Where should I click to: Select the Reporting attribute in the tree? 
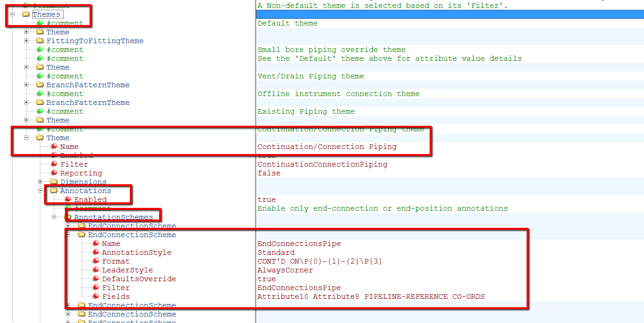[x=81, y=173]
